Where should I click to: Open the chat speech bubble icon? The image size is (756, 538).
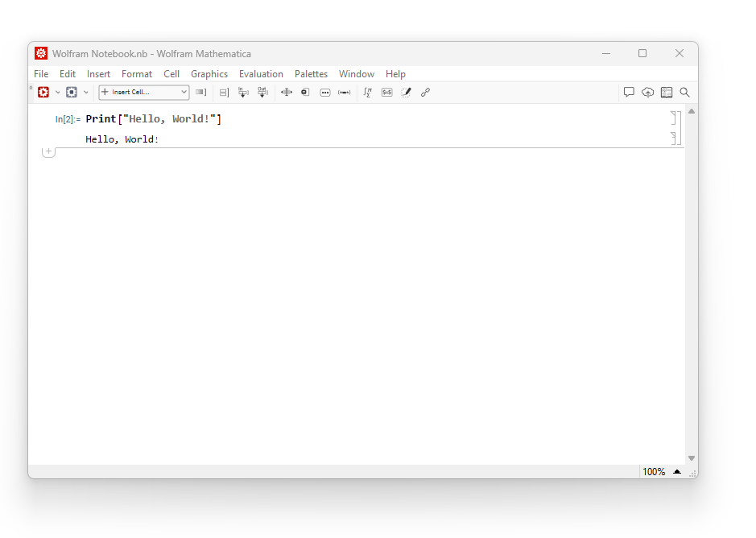tap(629, 92)
